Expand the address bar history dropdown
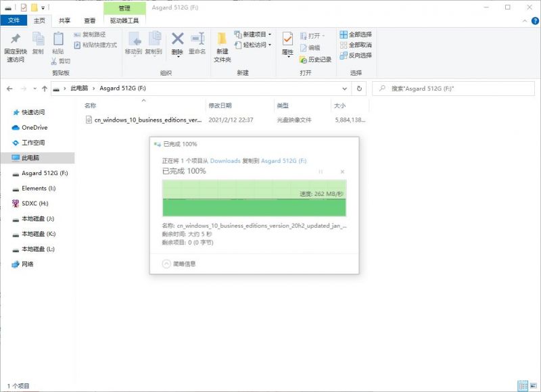Screen dimensions: 541x392 344,89
